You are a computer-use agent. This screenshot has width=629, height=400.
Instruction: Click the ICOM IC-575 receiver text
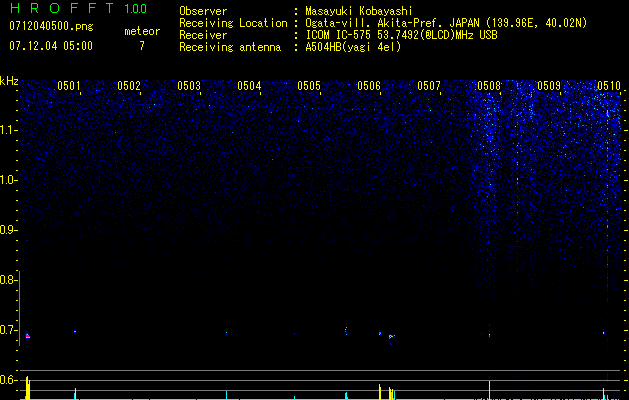tap(401, 35)
